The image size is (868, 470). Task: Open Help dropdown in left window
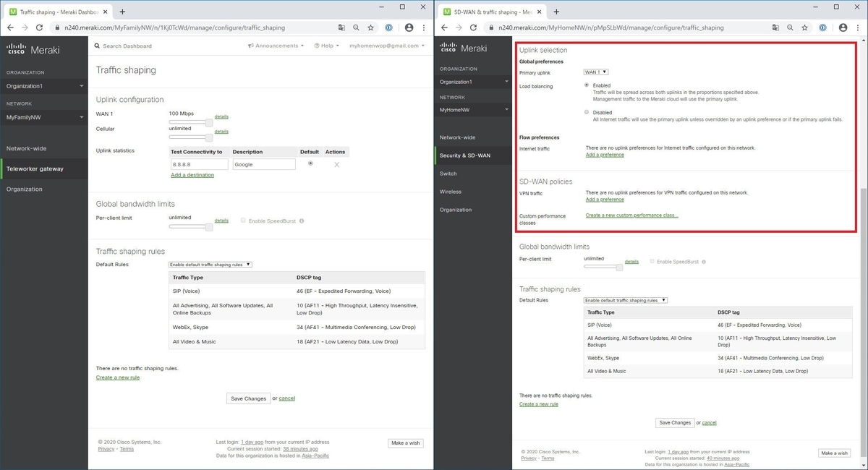coord(326,46)
